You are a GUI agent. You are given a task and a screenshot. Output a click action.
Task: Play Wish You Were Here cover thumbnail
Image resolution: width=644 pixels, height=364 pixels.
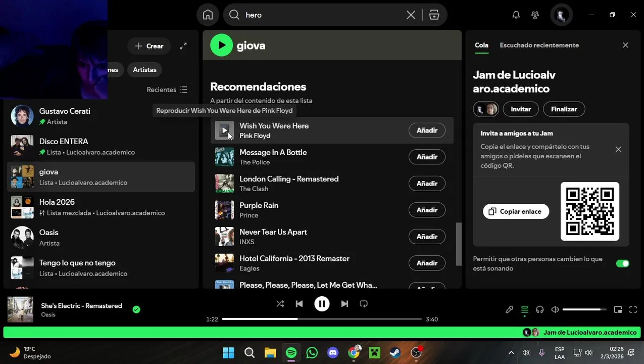coord(224,130)
